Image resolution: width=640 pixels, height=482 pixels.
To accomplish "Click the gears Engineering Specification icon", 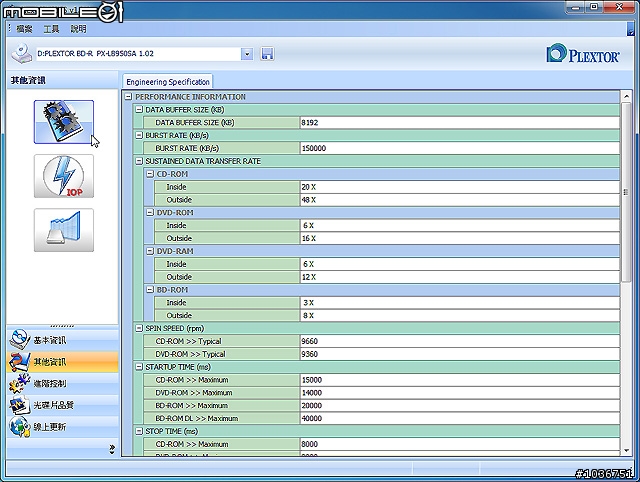I will click(x=64, y=122).
